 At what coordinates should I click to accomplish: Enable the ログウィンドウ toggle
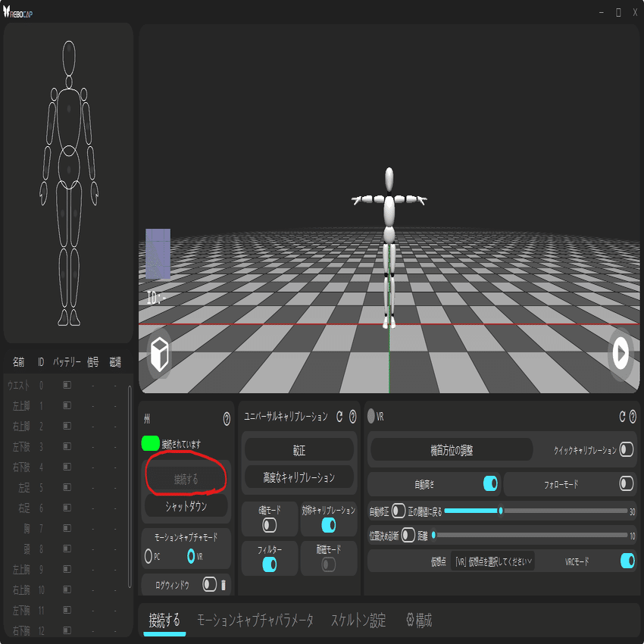pyautogui.click(x=209, y=584)
